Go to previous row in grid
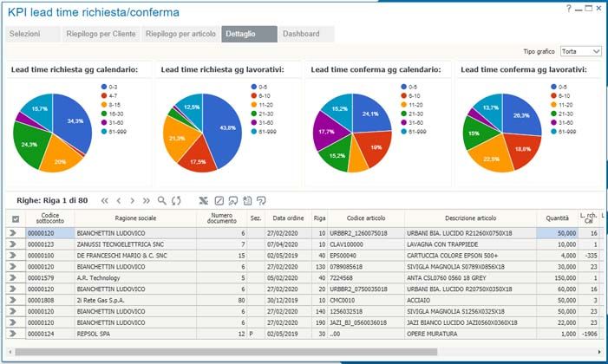Image resolution: width=608 pixels, height=364 pixels. point(119,200)
